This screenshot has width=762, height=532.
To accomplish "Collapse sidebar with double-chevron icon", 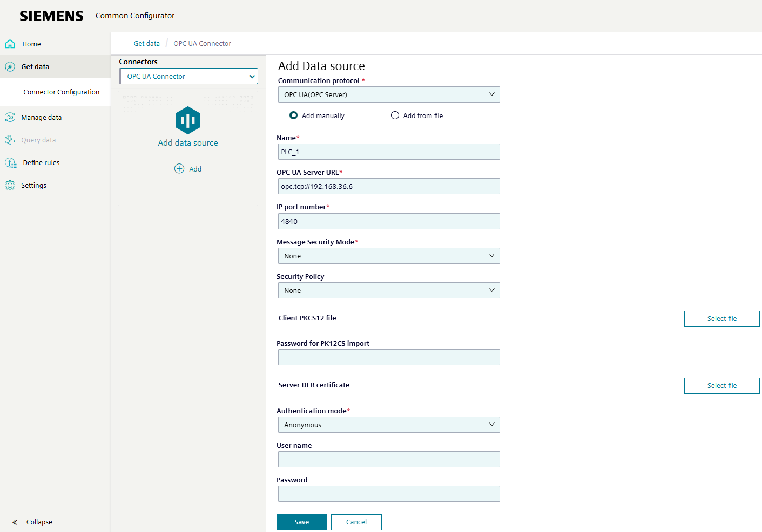I will (15, 522).
